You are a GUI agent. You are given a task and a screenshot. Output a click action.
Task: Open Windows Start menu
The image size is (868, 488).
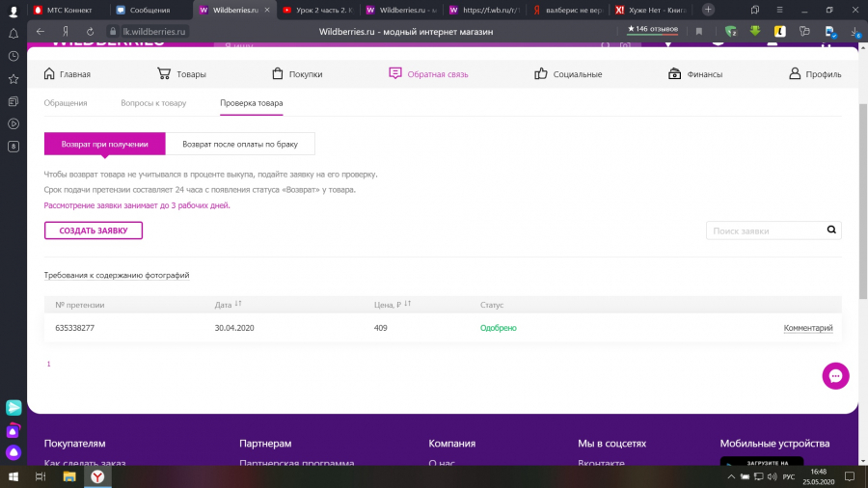pos(14,476)
